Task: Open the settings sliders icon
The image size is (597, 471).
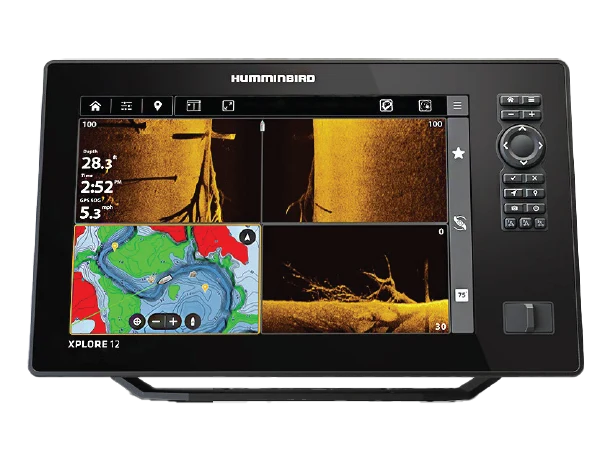Action: (126, 106)
